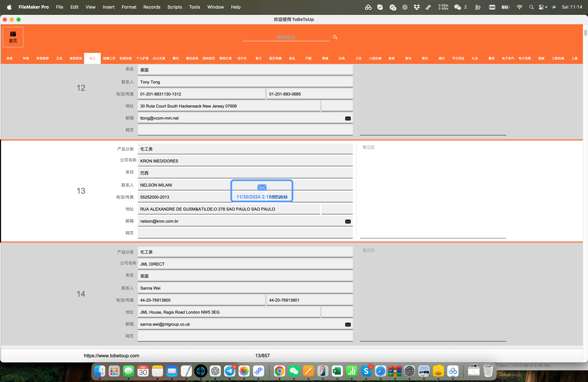Screen dimensions: 588x382
Task: Open Calendar showing Nov 30 in Dock
Action: click(x=143, y=371)
